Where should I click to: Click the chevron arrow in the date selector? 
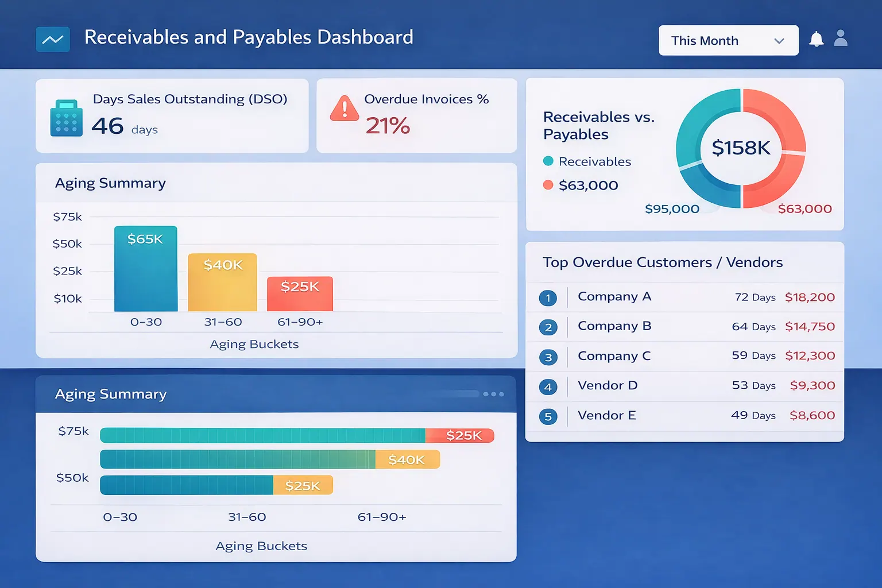pos(779,40)
